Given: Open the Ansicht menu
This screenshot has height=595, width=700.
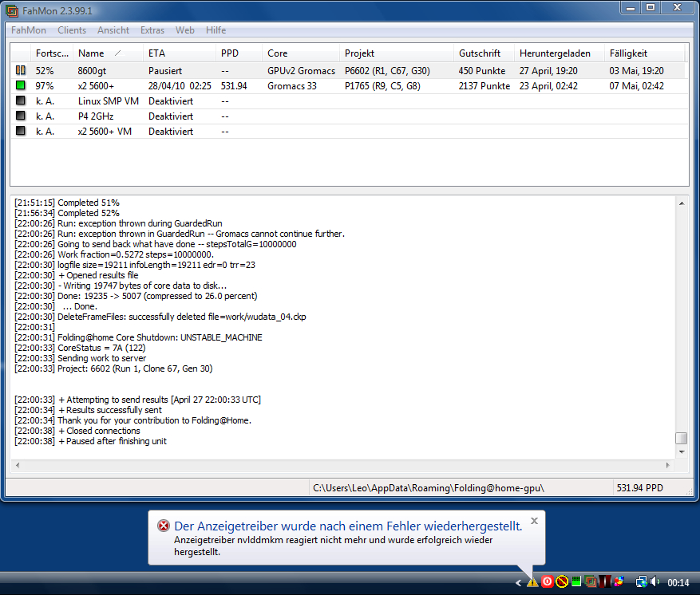Looking at the screenshot, I should click(x=113, y=30).
